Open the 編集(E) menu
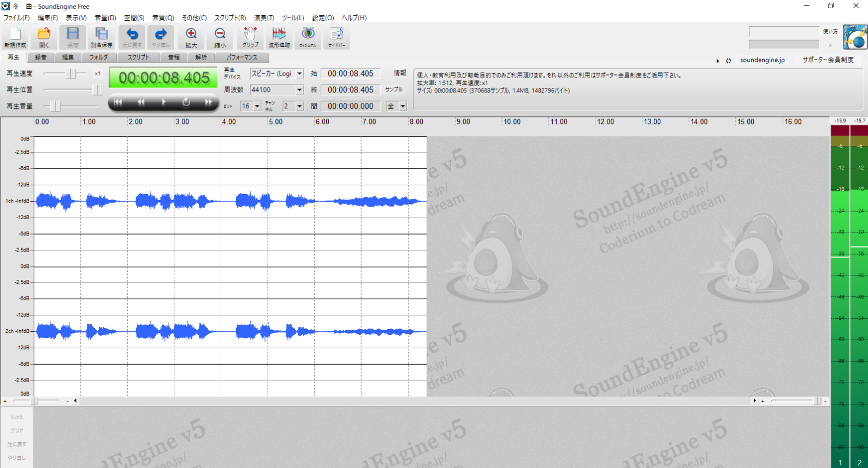868x468 pixels. click(x=48, y=18)
